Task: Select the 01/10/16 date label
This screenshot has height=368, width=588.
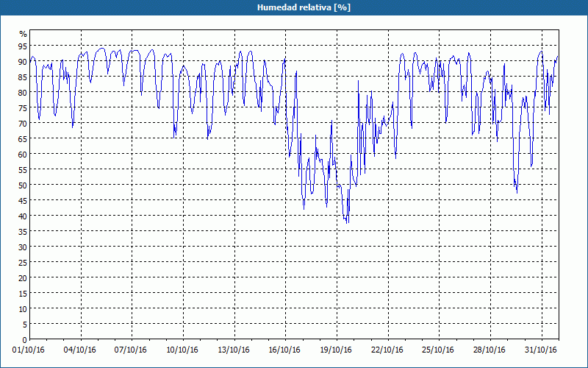Action: click(x=29, y=350)
